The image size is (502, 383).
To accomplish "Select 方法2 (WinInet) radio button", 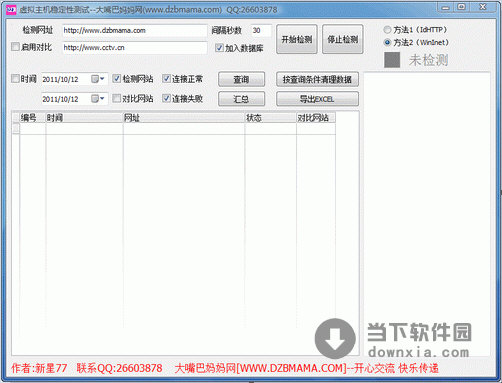I will [387, 42].
